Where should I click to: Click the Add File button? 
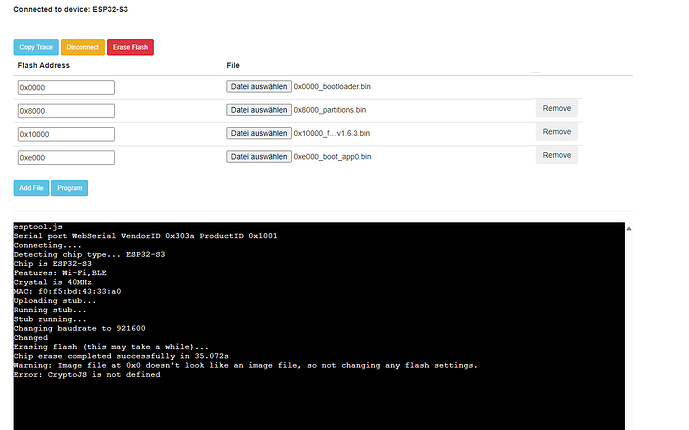(x=31, y=188)
